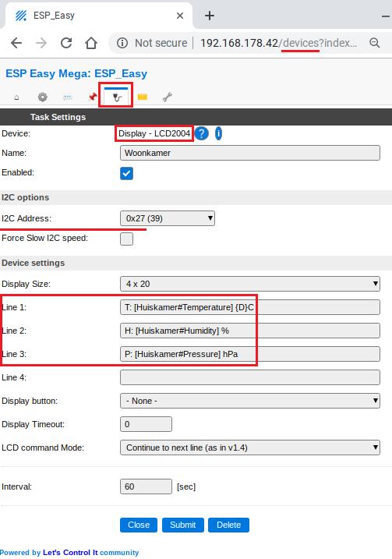
Task: Click the empty Line 4 field
Action: click(x=250, y=377)
